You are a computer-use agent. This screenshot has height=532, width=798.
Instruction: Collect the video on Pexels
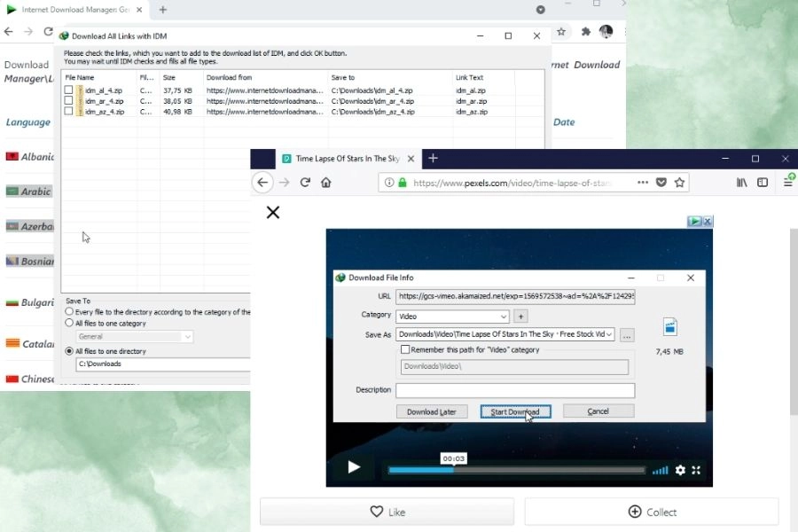pos(652,512)
